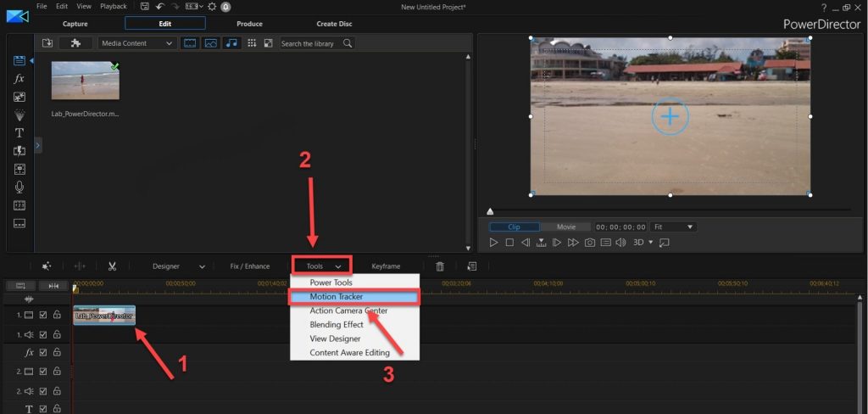Click the Keyframe button
868x414 pixels.
tap(386, 266)
